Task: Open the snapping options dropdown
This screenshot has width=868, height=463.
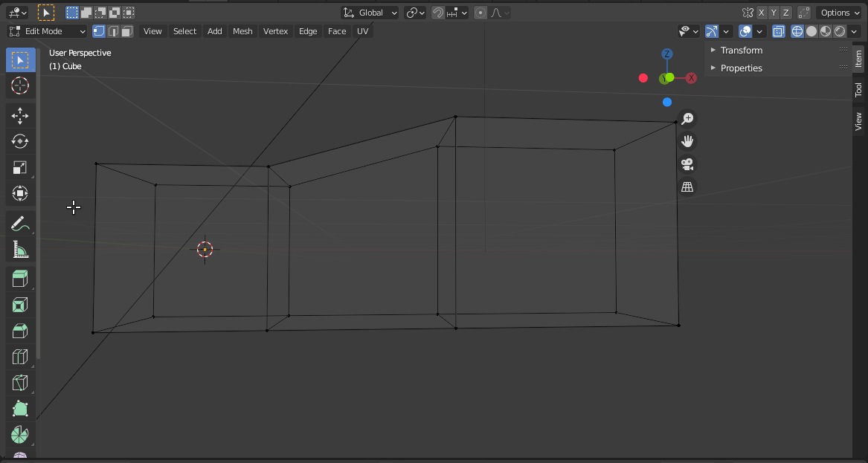Action: 457,12
